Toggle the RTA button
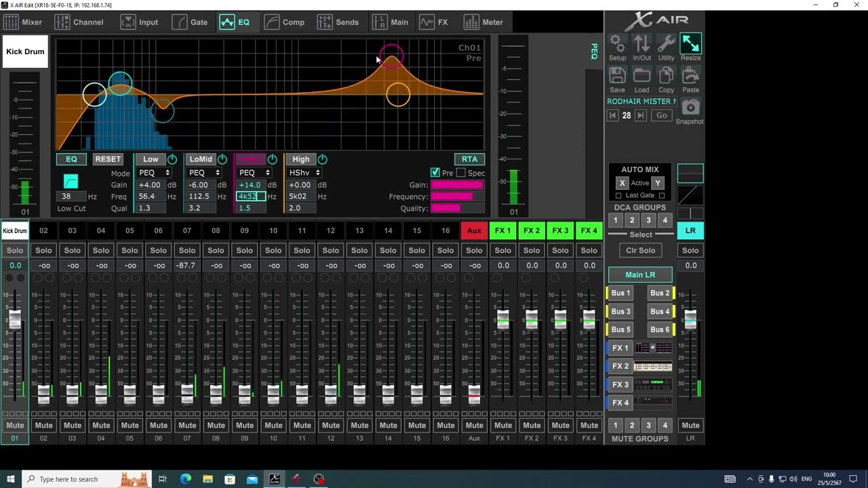This screenshot has height=488, width=868. [469, 159]
